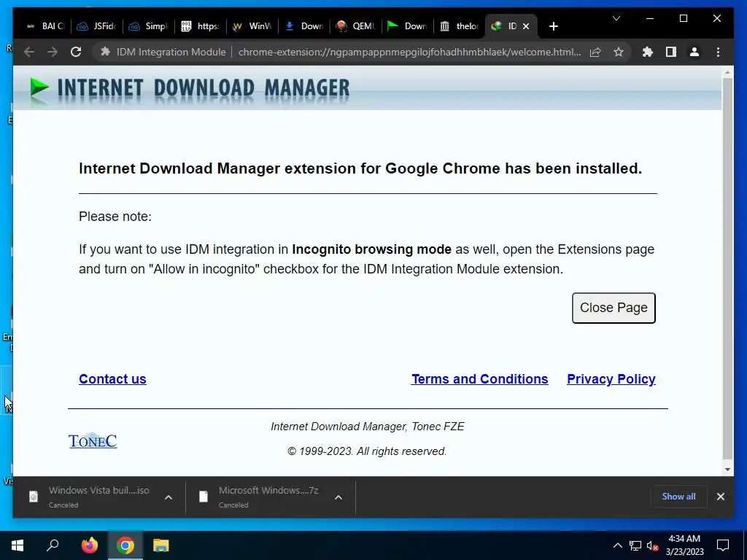This screenshot has height=560, width=747.
Task: Click the network tray icon
Action: pyautogui.click(x=635, y=545)
